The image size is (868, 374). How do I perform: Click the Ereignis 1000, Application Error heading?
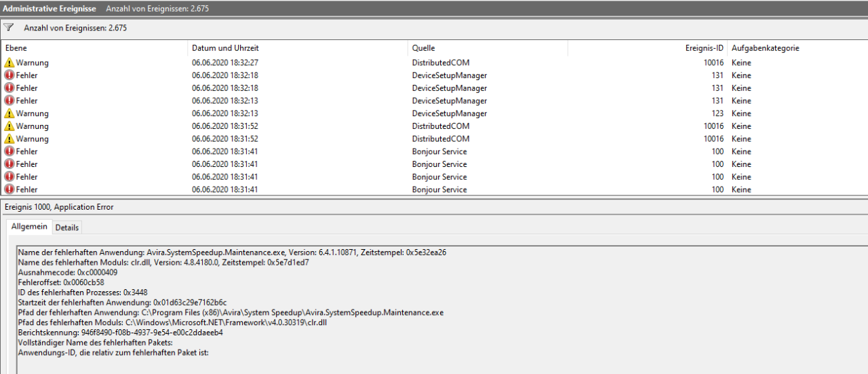pyautogui.click(x=60, y=206)
